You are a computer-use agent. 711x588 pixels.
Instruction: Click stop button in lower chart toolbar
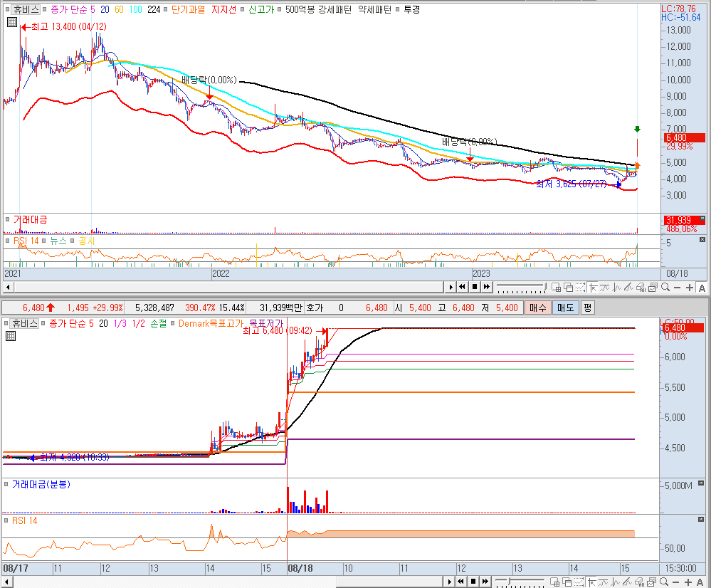tap(473, 582)
